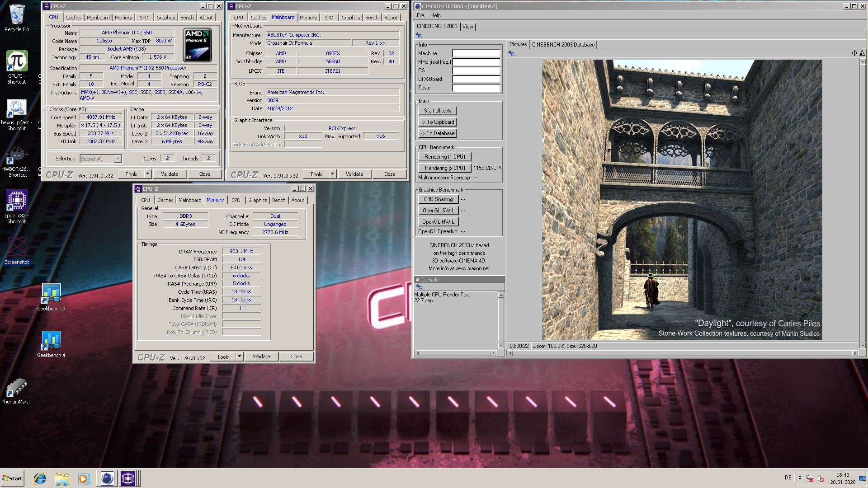Open Windows Explorer folder taskbar icon
Image resolution: width=868 pixels, height=488 pixels.
coord(62,479)
